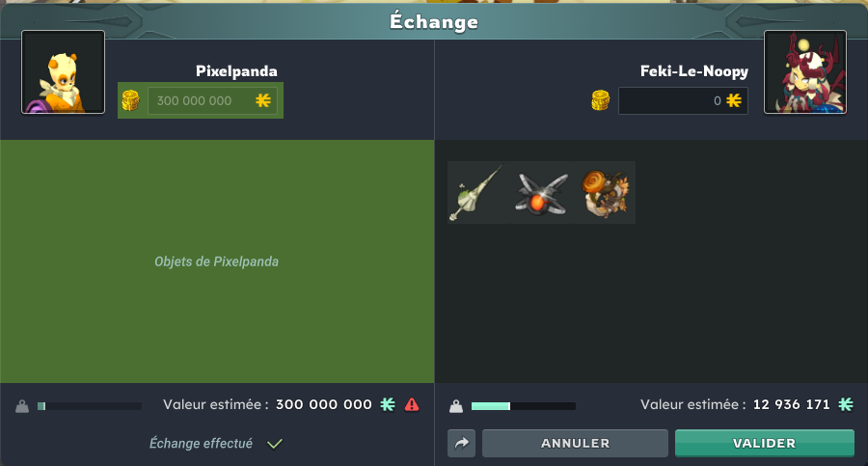This screenshot has width=868, height=466.
Task: Click Feki-Le-Noopy's kamas amount field
Action: (683, 100)
